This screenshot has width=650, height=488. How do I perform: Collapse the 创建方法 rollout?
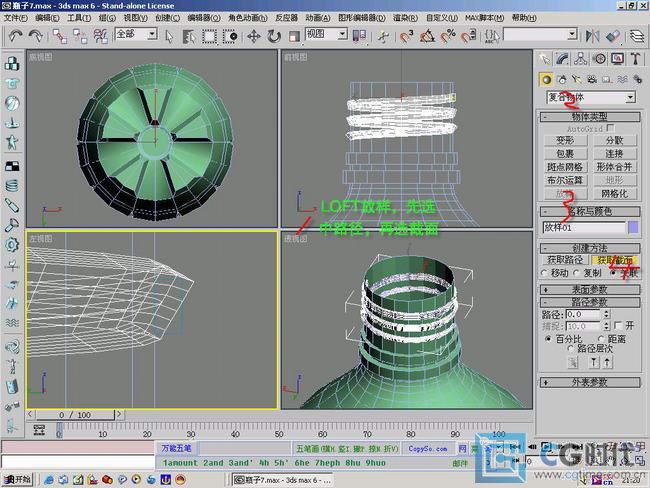click(x=589, y=248)
